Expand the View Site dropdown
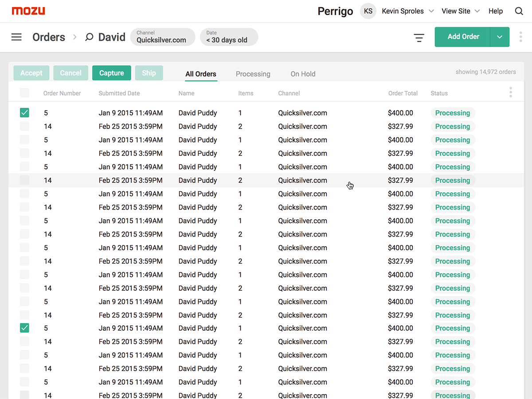The width and height of the screenshot is (532, 399). tap(477, 11)
